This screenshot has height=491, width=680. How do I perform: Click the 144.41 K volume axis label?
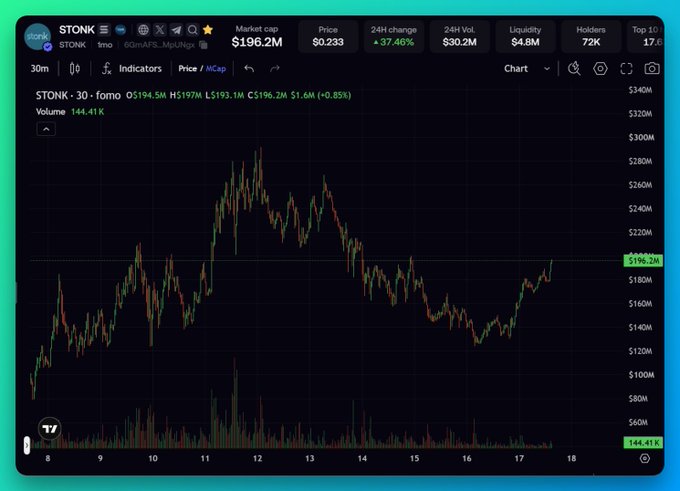click(643, 443)
